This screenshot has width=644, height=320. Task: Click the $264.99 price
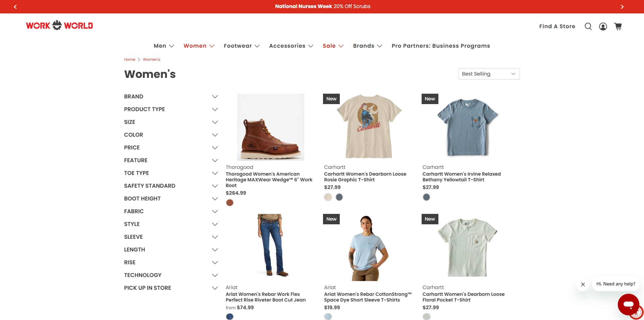coord(236,193)
